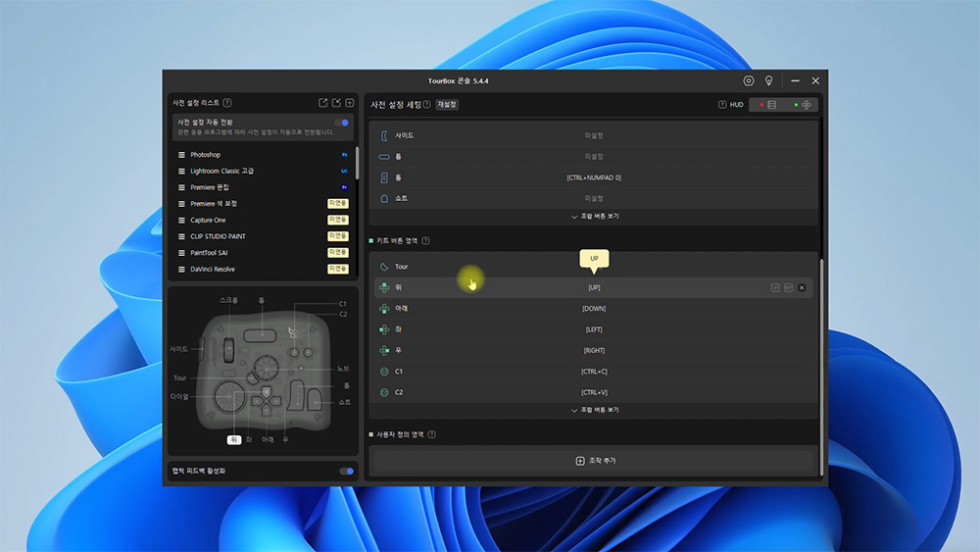Click the 조작 추가 add action button

click(595, 461)
